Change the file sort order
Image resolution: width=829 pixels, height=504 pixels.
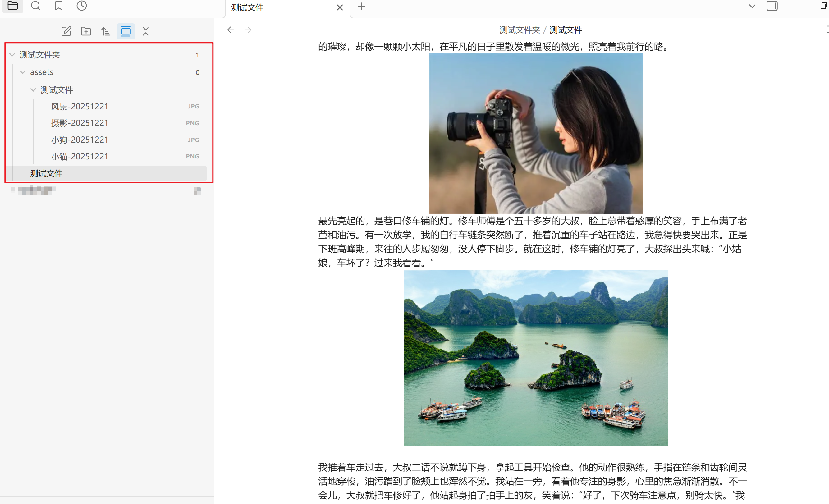(x=106, y=31)
